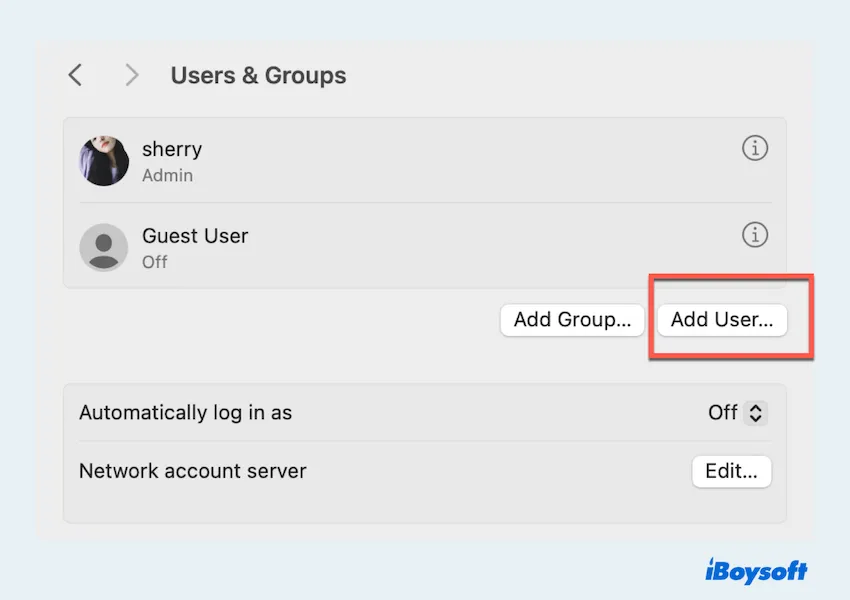Click sherry's profile picture

coord(104,160)
